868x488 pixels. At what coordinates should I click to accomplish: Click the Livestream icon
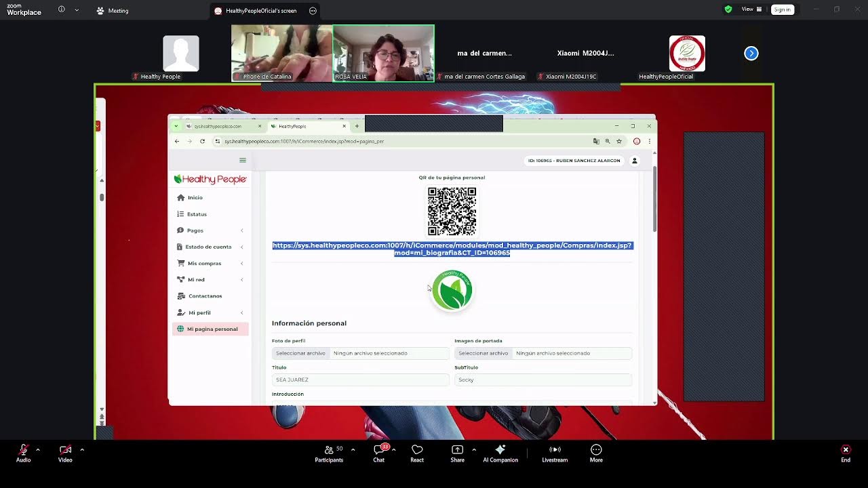(555, 449)
